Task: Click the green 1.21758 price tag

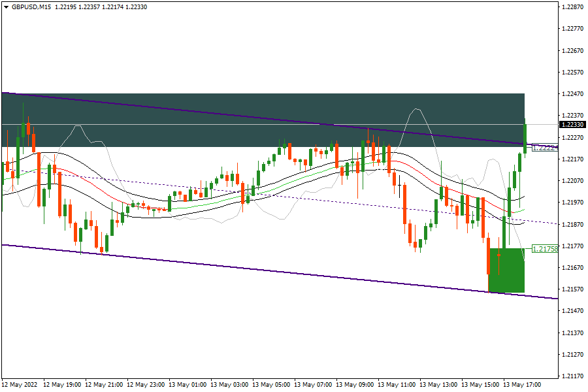Action: [x=544, y=249]
